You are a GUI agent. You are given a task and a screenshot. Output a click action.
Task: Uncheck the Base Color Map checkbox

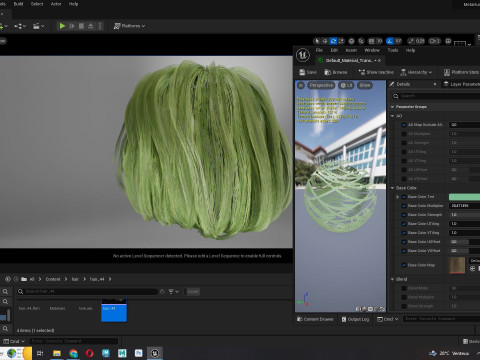(x=404, y=265)
